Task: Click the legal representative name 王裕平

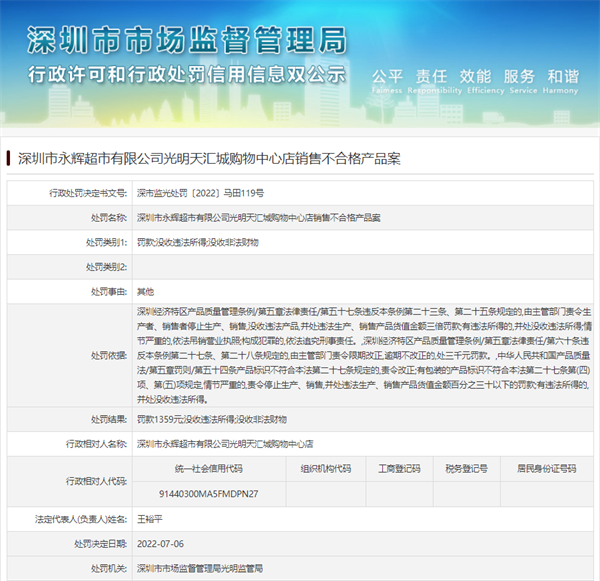Action: [x=150, y=519]
